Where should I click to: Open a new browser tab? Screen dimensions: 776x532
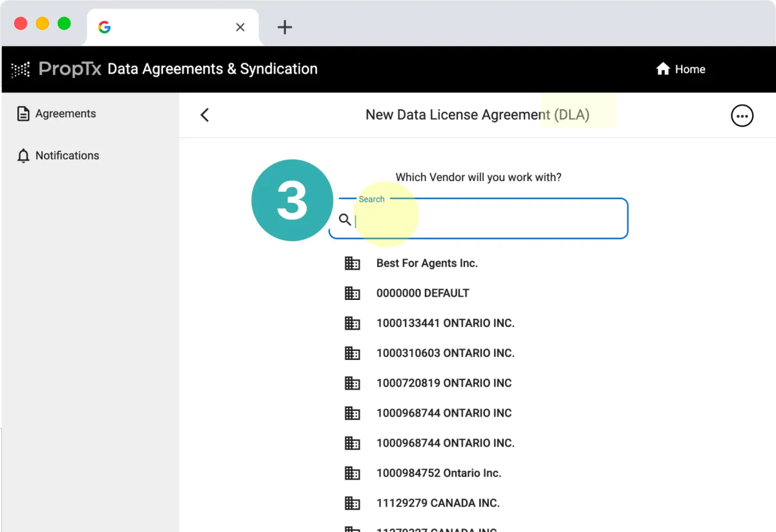(x=285, y=27)
